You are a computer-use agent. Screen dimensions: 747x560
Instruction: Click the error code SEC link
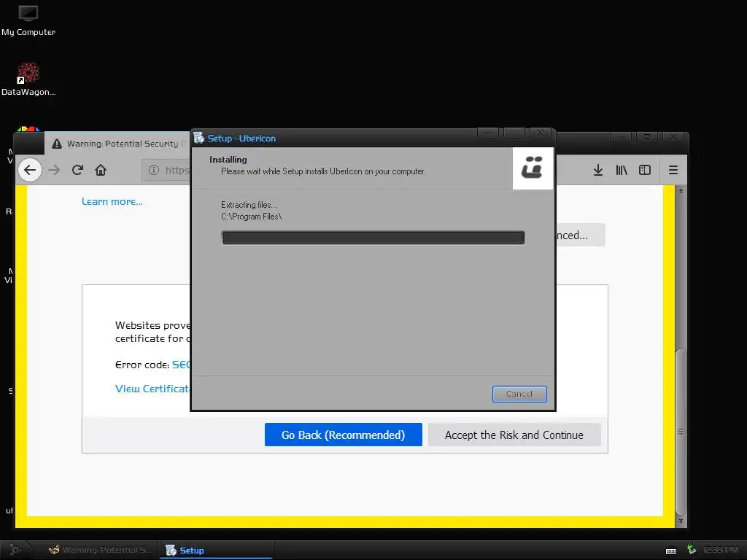(x=181, y=365)
